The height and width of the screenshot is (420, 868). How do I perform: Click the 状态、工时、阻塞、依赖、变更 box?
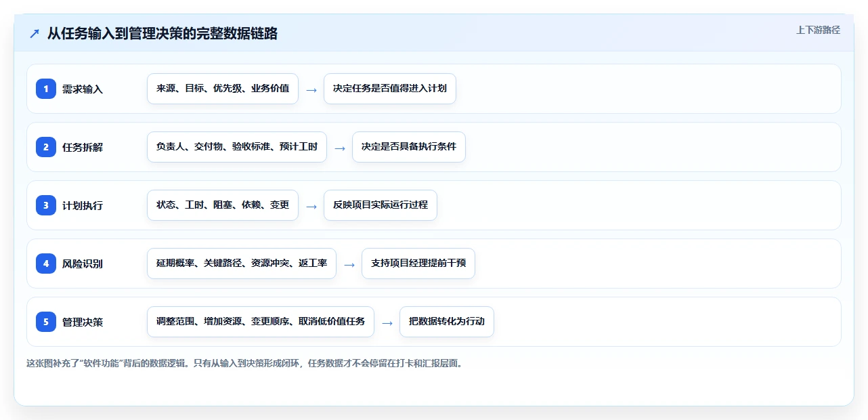click(223, 205)
